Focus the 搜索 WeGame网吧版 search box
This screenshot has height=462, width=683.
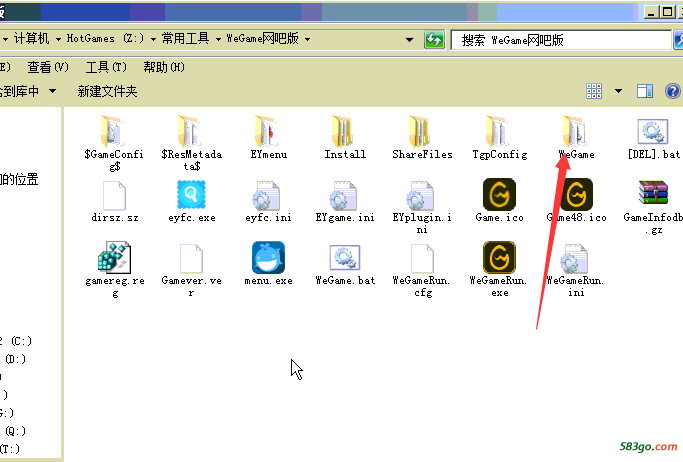point(561,40)
